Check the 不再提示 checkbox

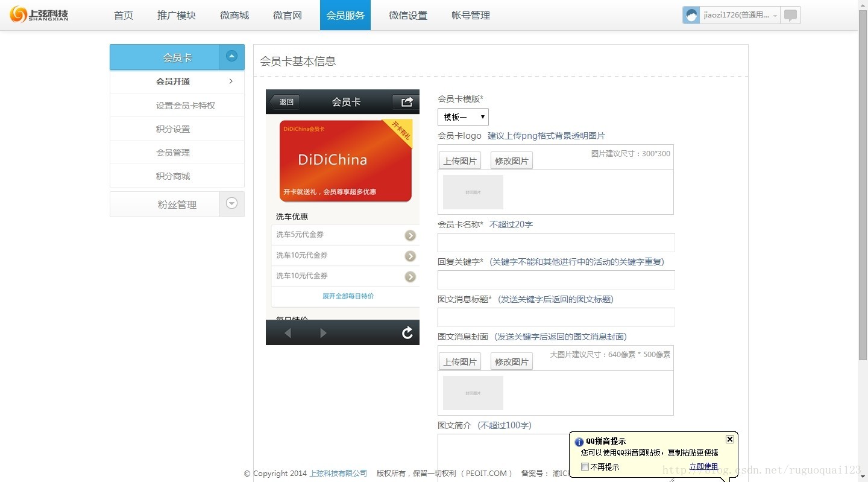pos(585,466)
